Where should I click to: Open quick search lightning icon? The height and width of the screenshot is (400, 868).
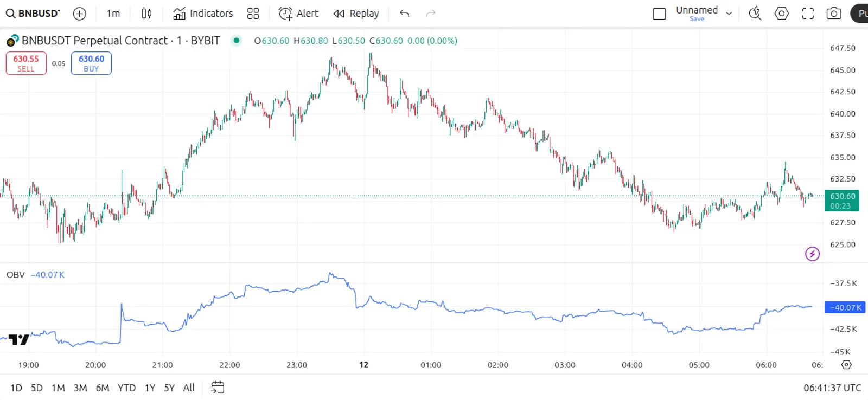(x=755, y=14)
